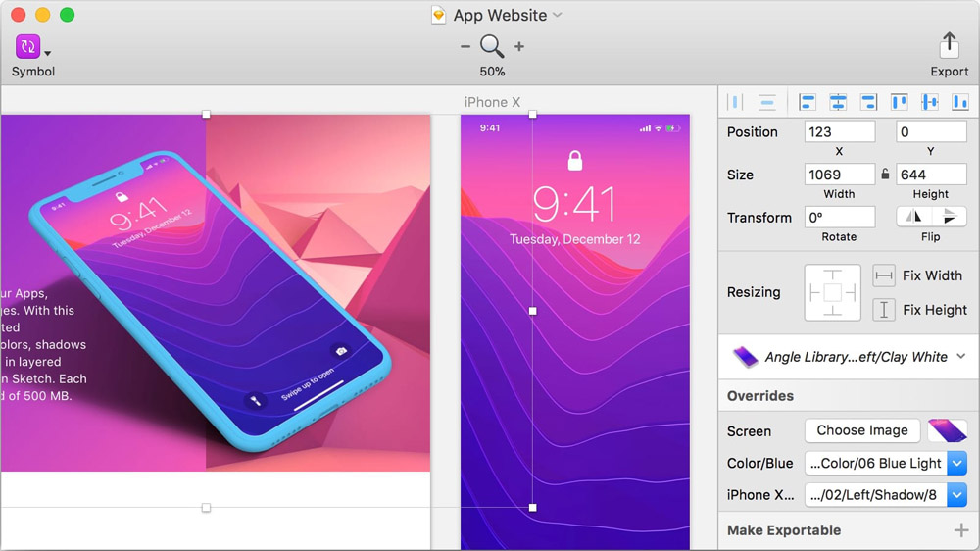Click the Angle Library symbol preview thumbnail
980x551 pixels.
745,357
